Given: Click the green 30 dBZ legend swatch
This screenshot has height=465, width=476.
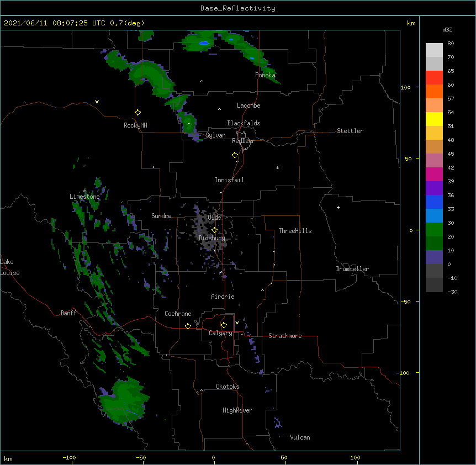Looking at the screenshot, I should 434,230.
